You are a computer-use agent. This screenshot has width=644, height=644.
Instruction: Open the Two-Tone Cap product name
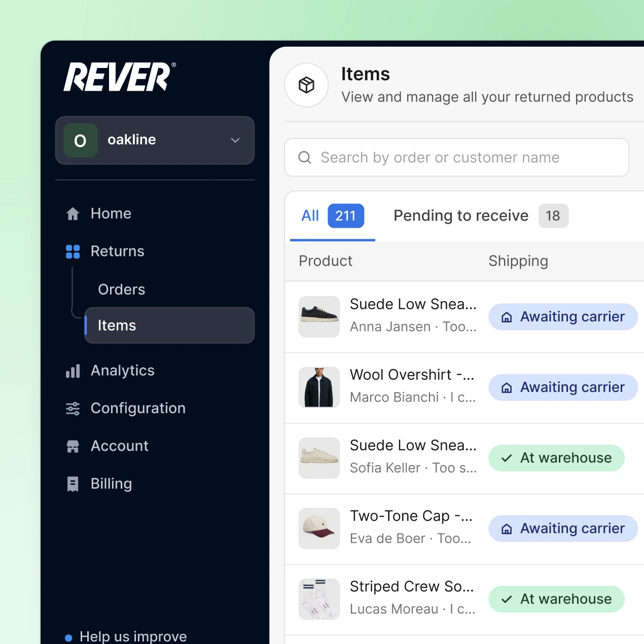coord(411,516)
